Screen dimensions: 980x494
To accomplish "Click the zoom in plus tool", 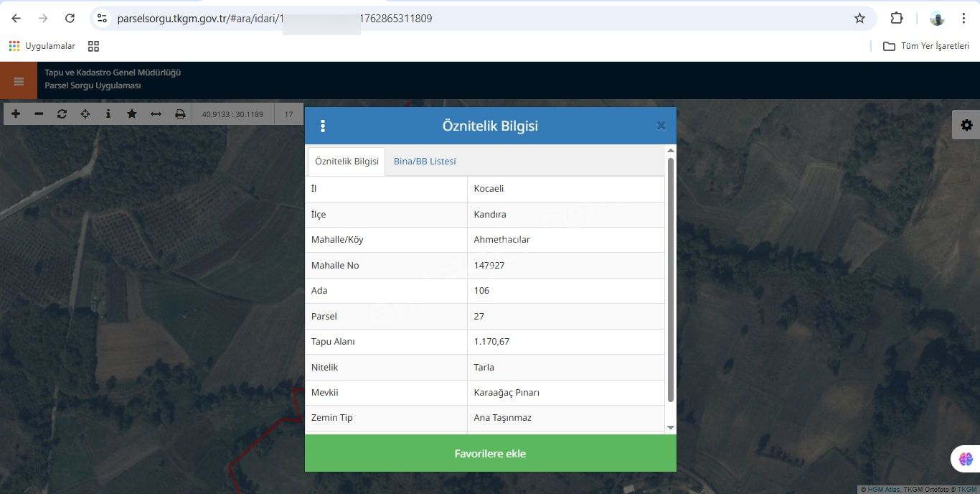I will pos(16,114).
